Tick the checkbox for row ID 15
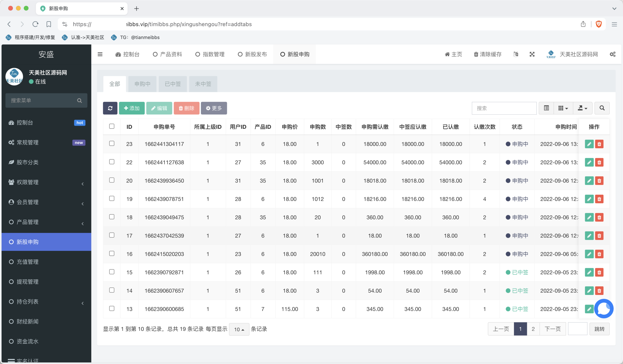 [x=112, y=272]
